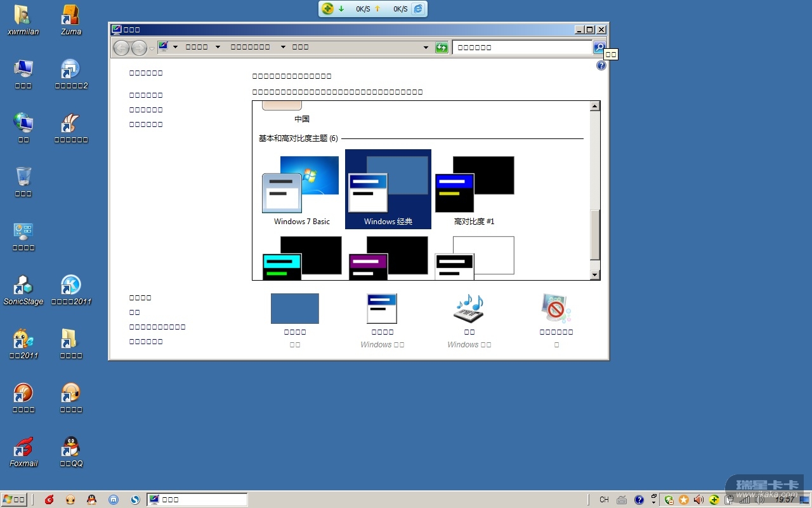
Task: Pick the purple high contrast theme
Action: (388, 257)
